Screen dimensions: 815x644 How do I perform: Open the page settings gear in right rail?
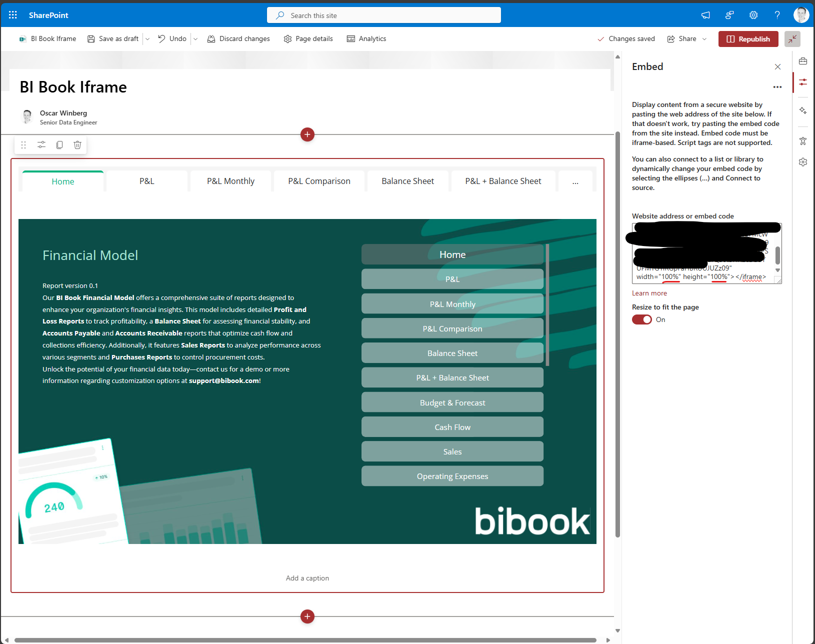[803, 162]
